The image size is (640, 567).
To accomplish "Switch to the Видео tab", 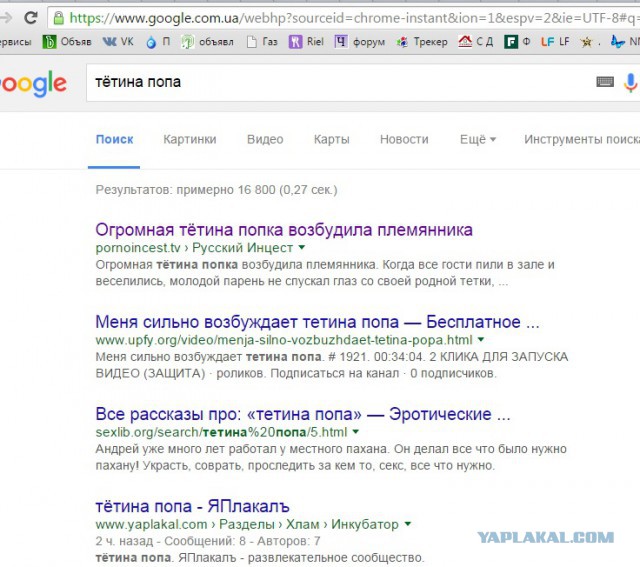I will coord(265,140).
